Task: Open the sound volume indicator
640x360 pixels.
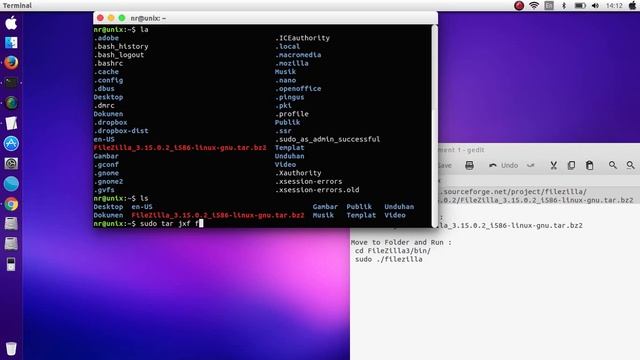Action: point(595,6)
